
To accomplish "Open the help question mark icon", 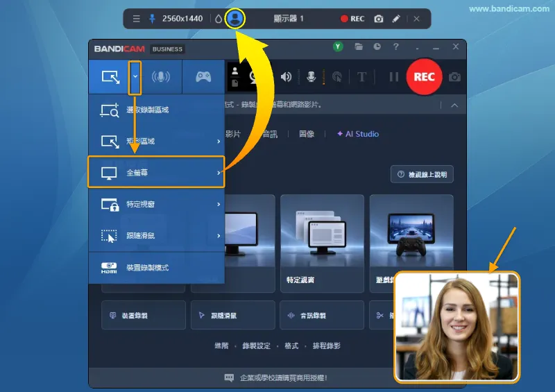I will [x=395, y=46].
